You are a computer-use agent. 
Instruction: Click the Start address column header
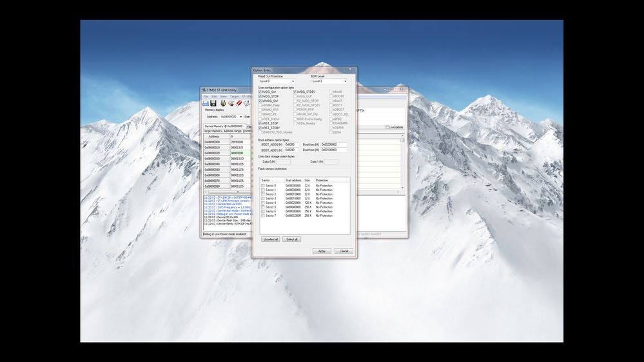pos(294,181)
